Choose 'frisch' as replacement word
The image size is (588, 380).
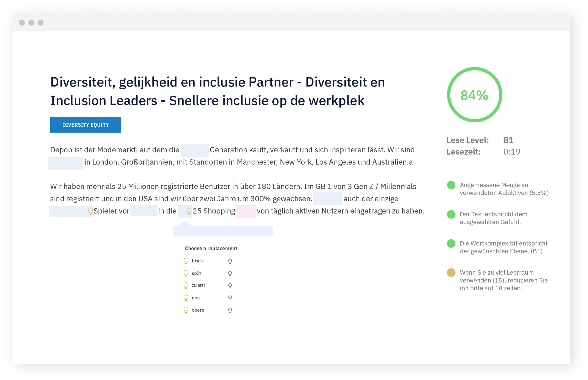click(x=197, y=261)
